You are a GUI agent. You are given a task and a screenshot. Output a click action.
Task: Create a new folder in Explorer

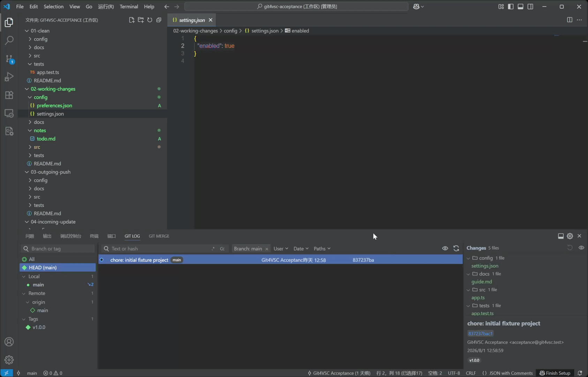point(141,20)
